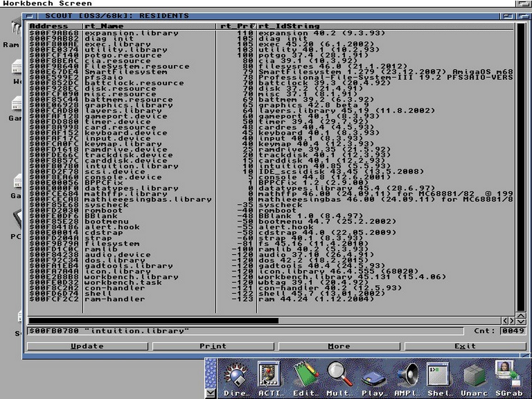This screenshot has width=532, height=399.
Task: Click the Update button
Action: tap(88, 346)
